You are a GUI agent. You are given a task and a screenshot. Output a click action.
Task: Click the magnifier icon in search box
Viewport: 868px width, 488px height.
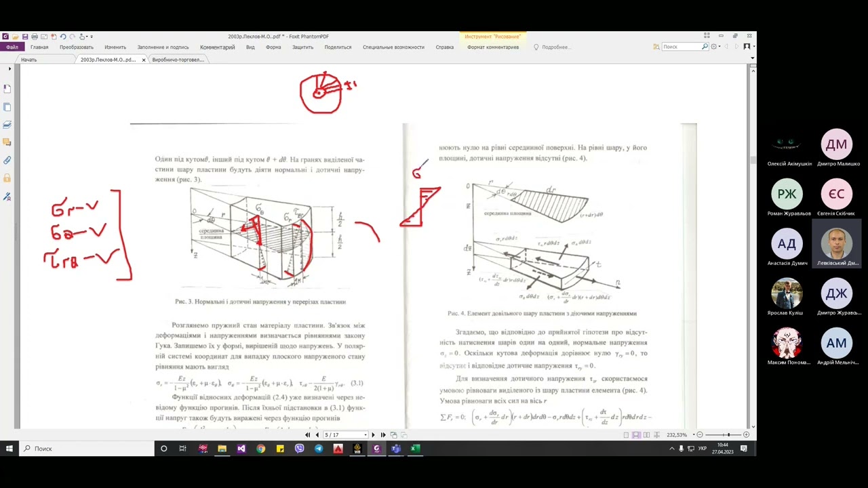coord(705,47)
